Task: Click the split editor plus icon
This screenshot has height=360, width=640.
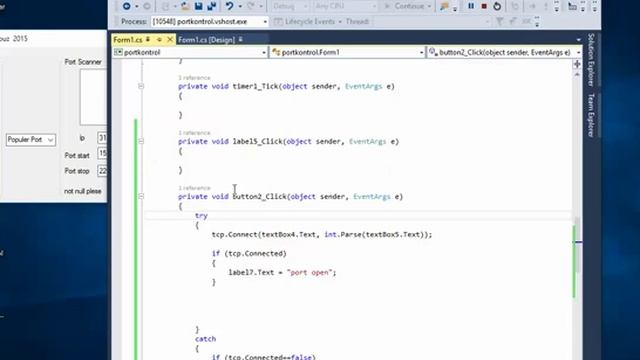Action: pos(577,64)
